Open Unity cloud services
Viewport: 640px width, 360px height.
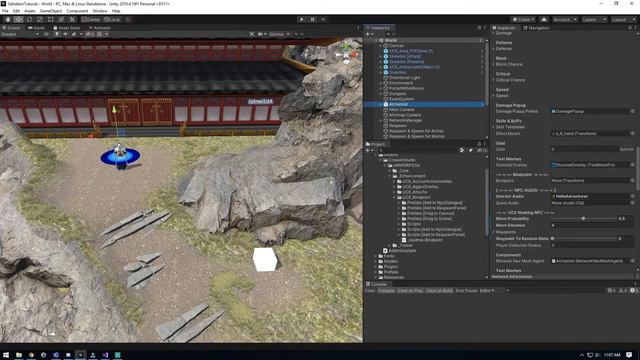pyautogui.click(x=544, y=19)
